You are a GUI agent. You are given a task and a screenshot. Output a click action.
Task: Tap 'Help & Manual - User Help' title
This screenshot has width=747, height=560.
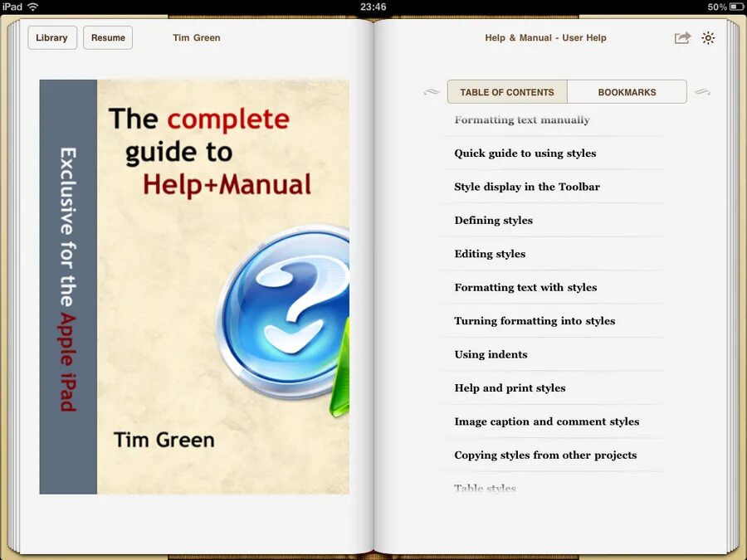pyautogui.click(x=545, y=37)
